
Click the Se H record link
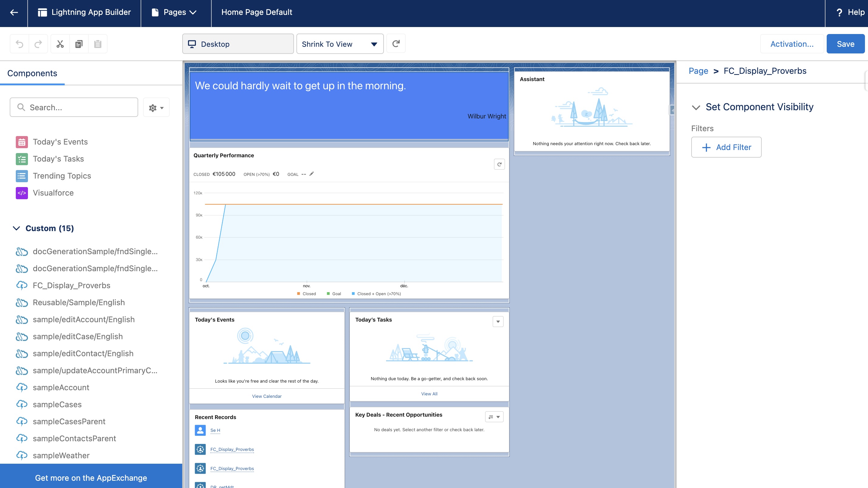(x=215, y=430)
